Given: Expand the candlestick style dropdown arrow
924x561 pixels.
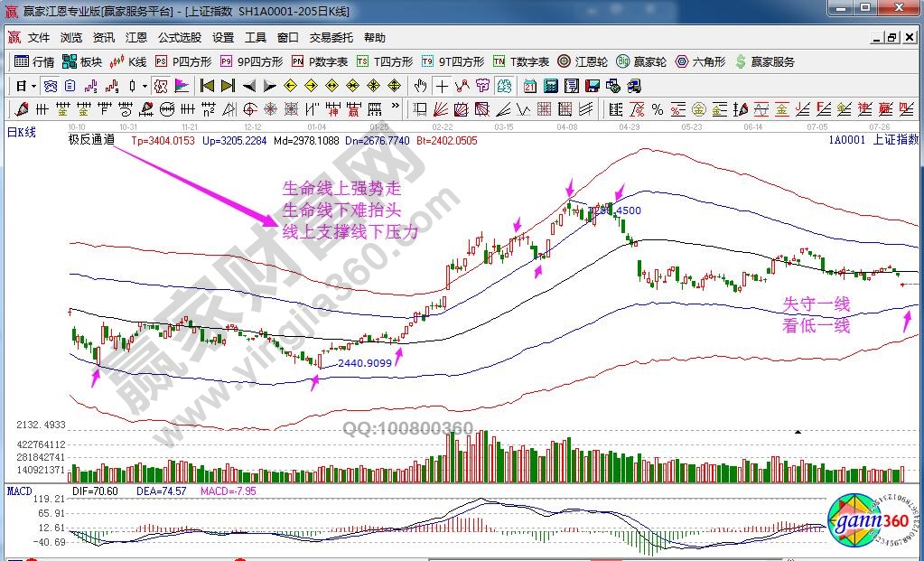Looking at the screenshot, I should point(145,87).
